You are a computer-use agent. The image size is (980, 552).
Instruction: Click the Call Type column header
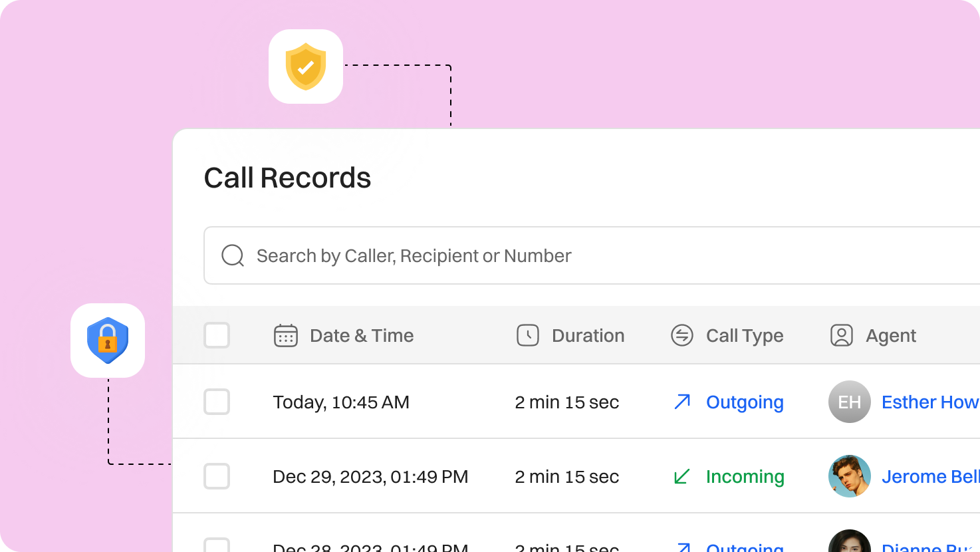click(744, 336)
